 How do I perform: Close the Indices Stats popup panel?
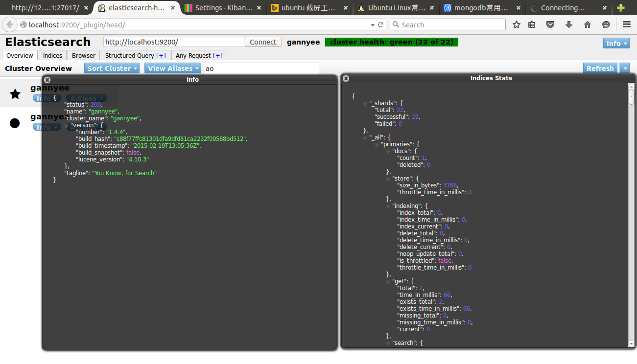point(346,78)
